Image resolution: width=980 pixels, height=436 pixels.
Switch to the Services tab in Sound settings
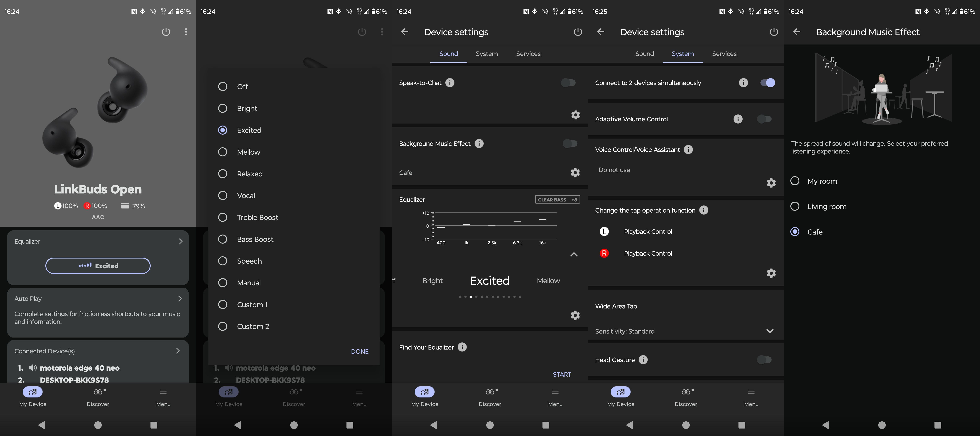point(528,54)
